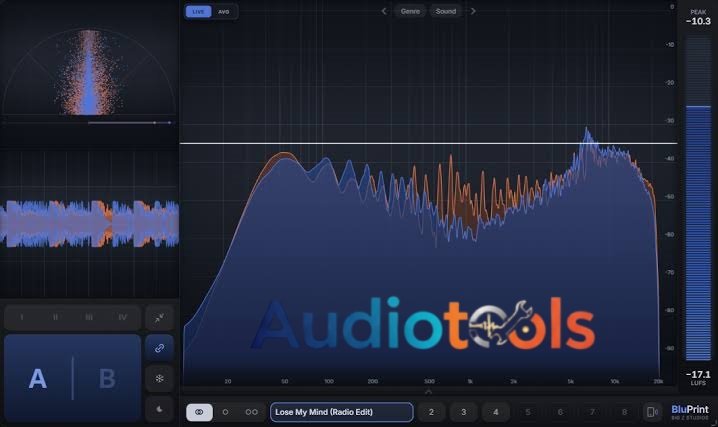
Task: Click the snowflake freeze icon
Action: (x=159, y=378)
